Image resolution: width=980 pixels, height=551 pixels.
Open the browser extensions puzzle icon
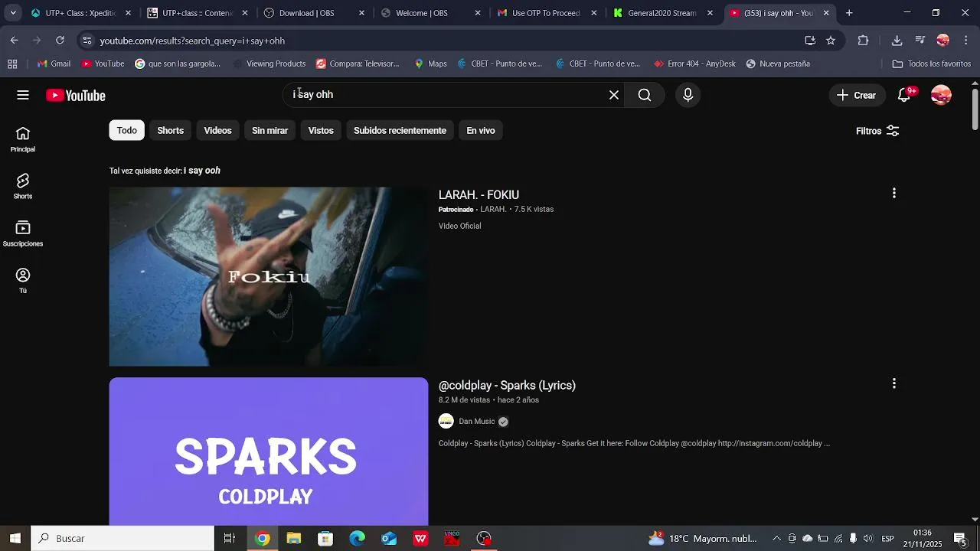tap(863, 41)
